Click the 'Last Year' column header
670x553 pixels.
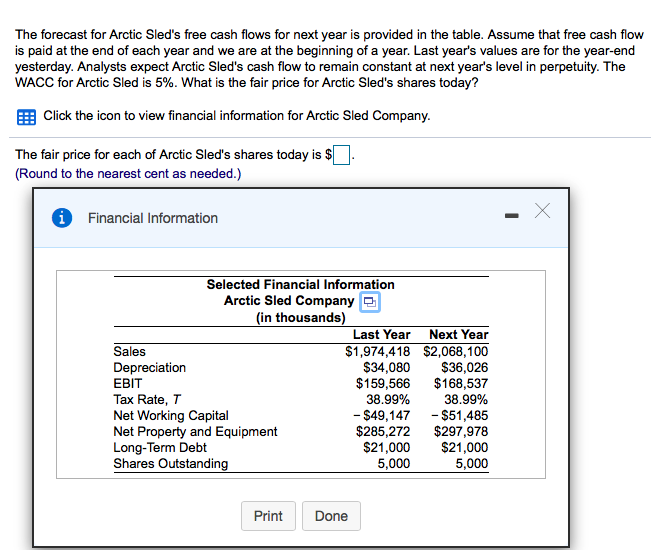pyautogui.click(x=381, y=334)
